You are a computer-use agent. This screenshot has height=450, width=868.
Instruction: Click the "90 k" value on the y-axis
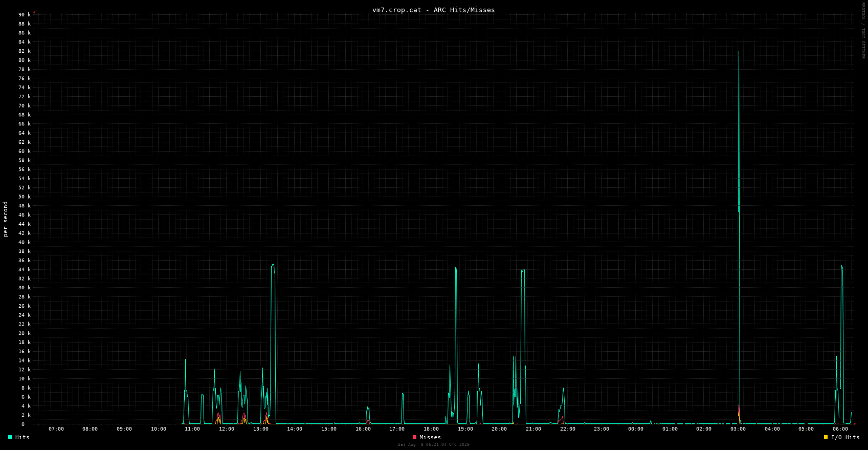click(x=25, y=15)
